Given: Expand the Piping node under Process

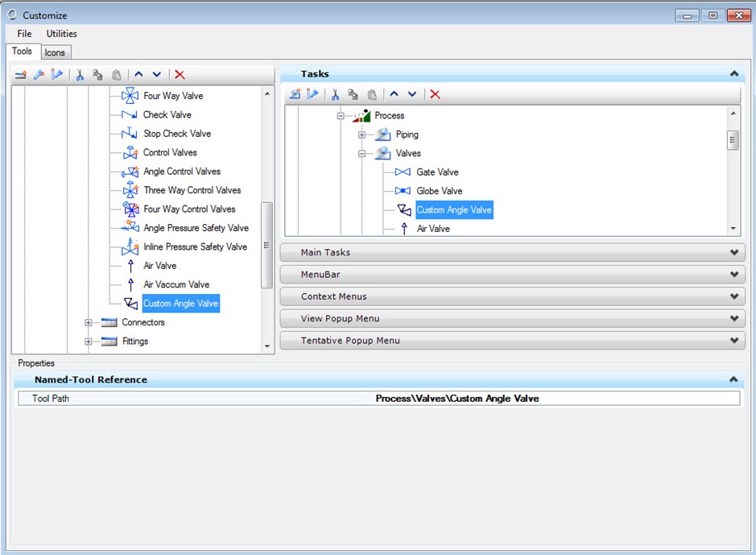Looking at the screenshot, I should click(362, 135).
